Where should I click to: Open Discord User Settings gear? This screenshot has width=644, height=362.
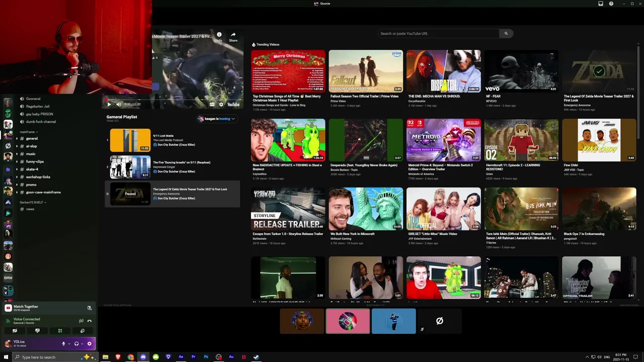coord(90,344)
